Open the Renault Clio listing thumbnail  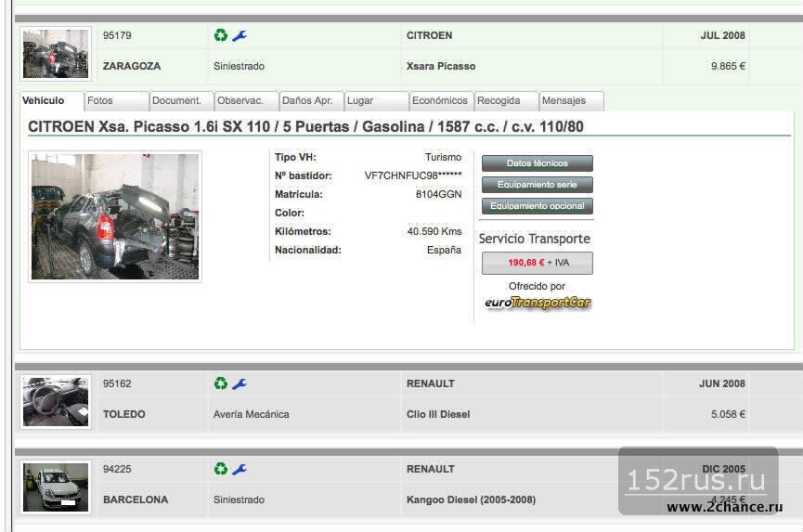point(56,402)
